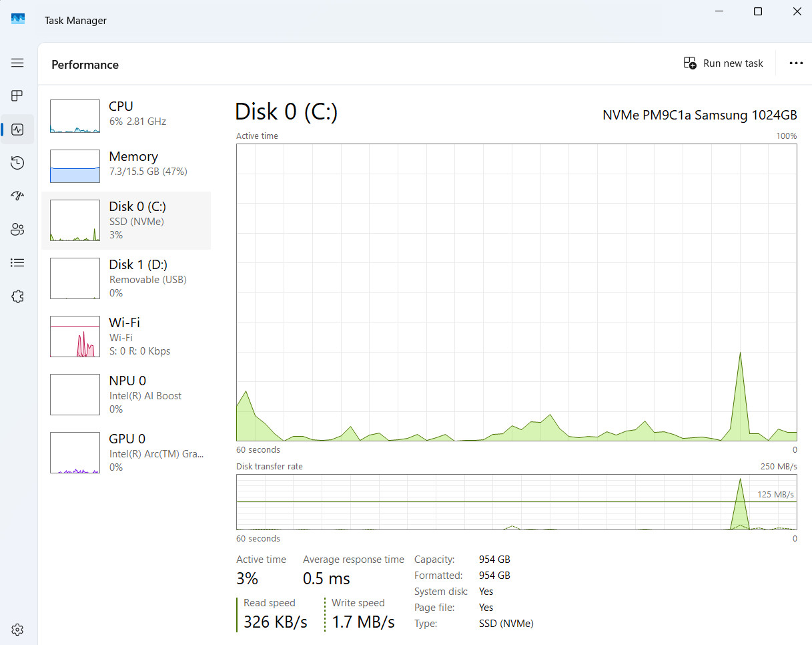Click the GPU 0 mini graph thumbnail
Viewport: 812px width, 645px height.
(75, 453)
